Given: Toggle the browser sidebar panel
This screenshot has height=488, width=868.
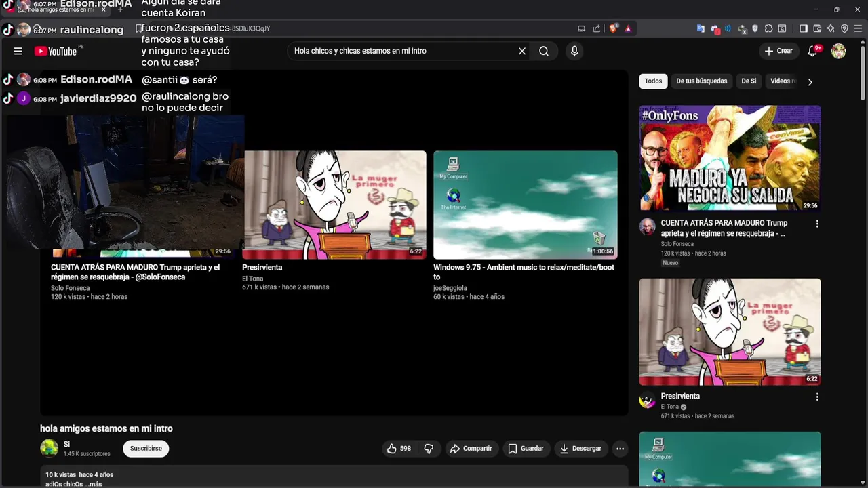Looking at the screenshot, I should click(804, 28).
